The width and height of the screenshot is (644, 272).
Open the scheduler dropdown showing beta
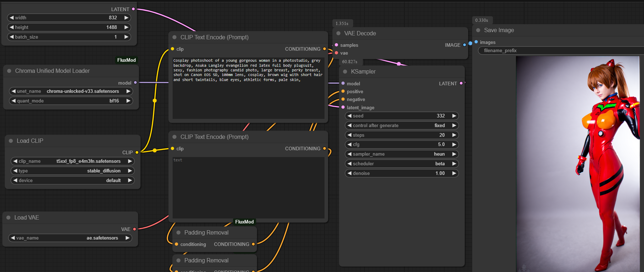tap(402, 164)
